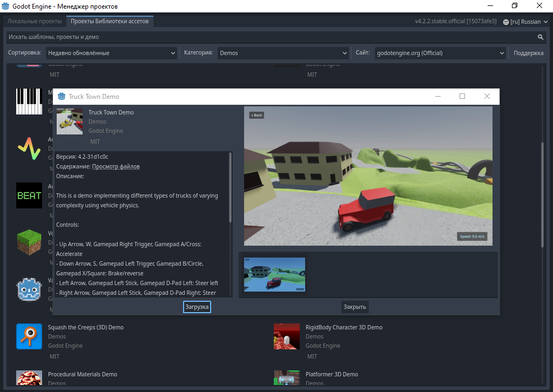Select the truck screenshot preview thumbnail

[x=274, y=274]
